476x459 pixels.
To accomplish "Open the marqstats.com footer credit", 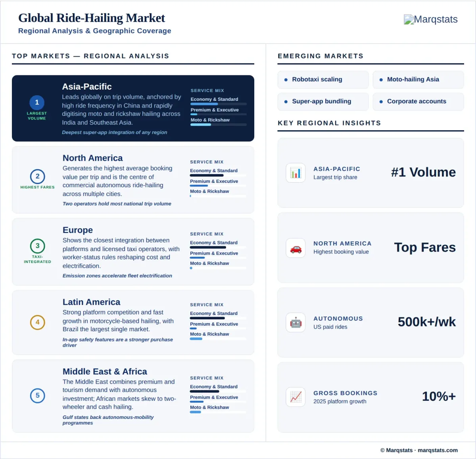I will click(x=438, y=450).
